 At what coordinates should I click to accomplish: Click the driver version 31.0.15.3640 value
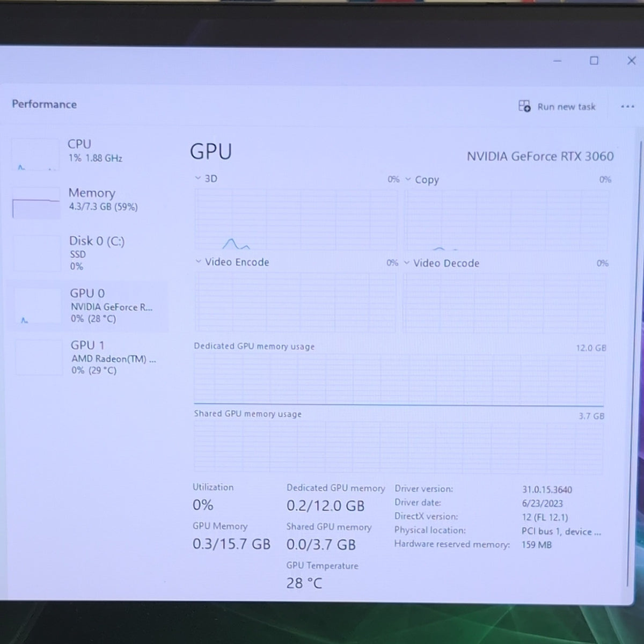click(547, 489)
